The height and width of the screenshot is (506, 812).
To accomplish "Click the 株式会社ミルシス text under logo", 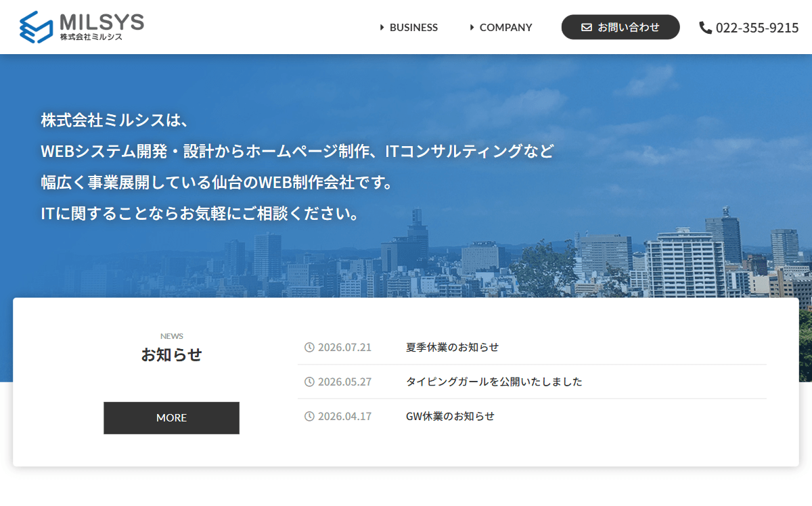I will click(x=91, y=37).
